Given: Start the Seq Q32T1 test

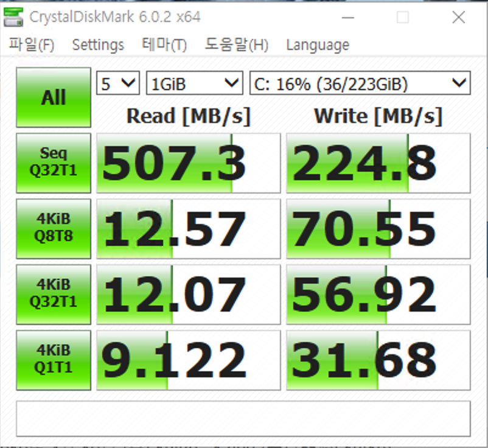Looking at the screenshot, I should coord(54,163).
